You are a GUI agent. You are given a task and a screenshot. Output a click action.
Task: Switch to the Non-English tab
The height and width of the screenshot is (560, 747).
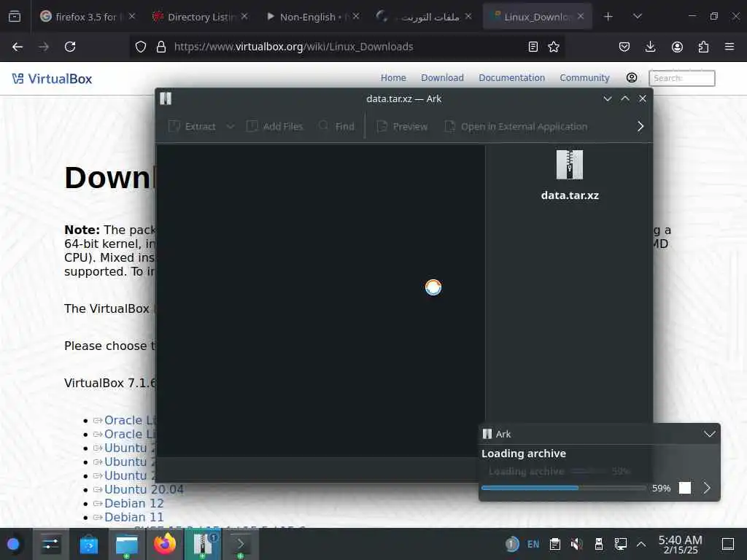click(312, 17)
